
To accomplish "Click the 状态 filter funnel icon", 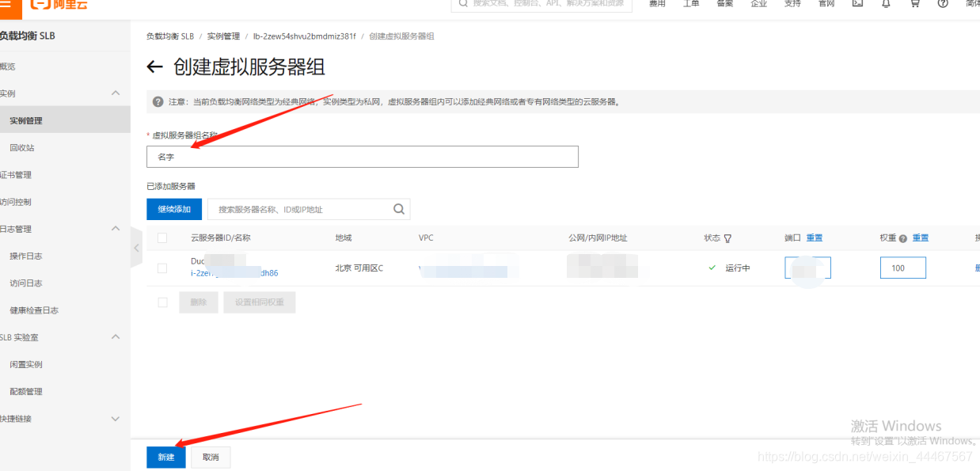I will pos(727,237).
